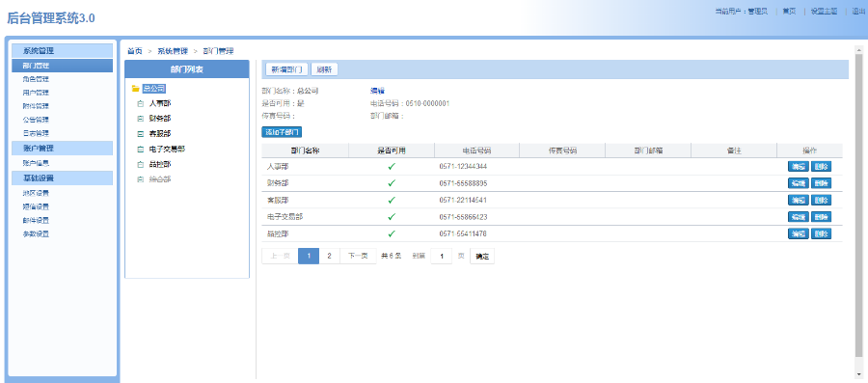
Task: Select 客服部 in the department tree
Action: [160, 134]
